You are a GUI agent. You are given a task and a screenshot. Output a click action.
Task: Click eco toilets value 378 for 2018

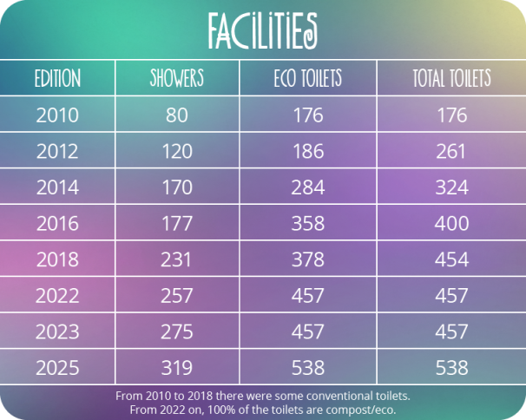(x=308, y=259)
